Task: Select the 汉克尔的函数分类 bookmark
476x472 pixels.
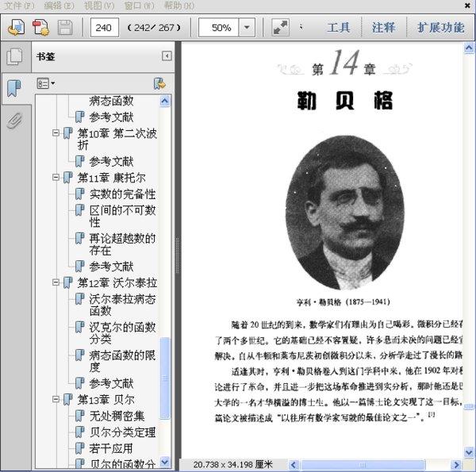Action: [x=122, y=333]
